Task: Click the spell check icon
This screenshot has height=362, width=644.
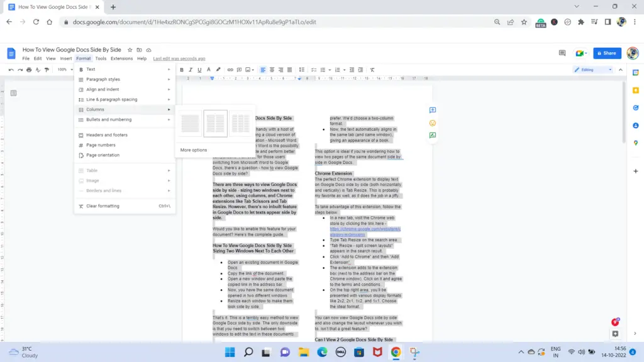Action: (x=38, y=70)
